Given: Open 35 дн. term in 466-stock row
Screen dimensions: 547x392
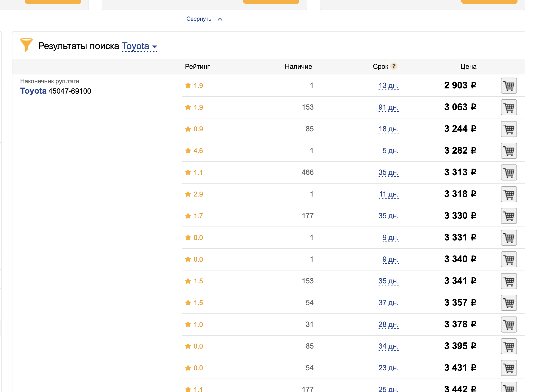Looking at the screenshot, I should 389,172.
